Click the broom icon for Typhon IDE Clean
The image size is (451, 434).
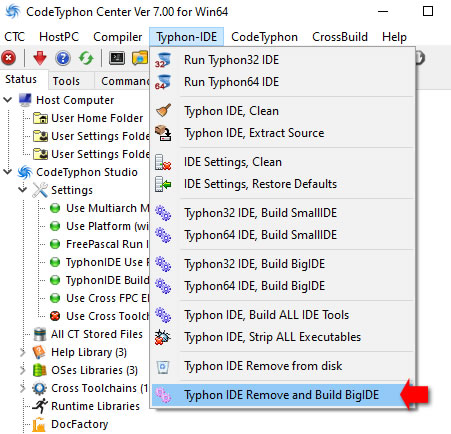[x=163, y=111]
